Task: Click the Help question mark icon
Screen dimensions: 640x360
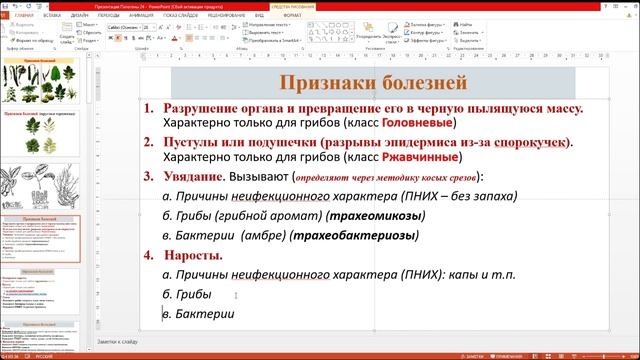Action: (x=605, y=7)
